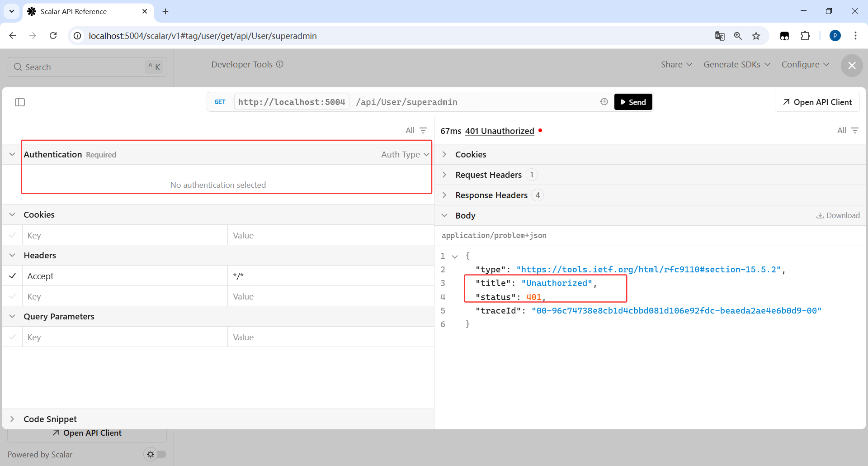Toggle the dark mode switch
The height and width of the screenshot is (466, 868).
point(155,454)
